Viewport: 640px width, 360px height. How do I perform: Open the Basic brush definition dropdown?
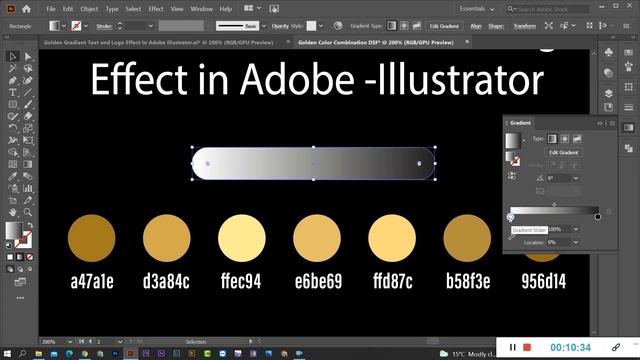click(x=264, y=26)
